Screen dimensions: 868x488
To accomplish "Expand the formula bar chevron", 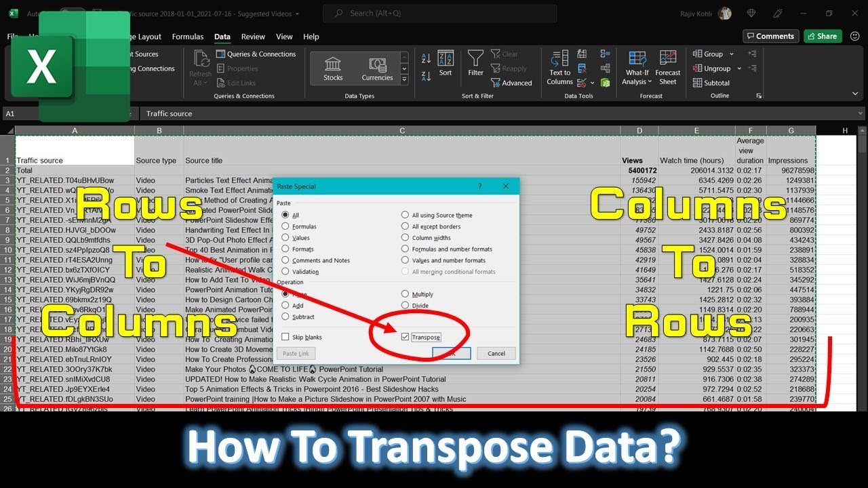I will point(861,113).
